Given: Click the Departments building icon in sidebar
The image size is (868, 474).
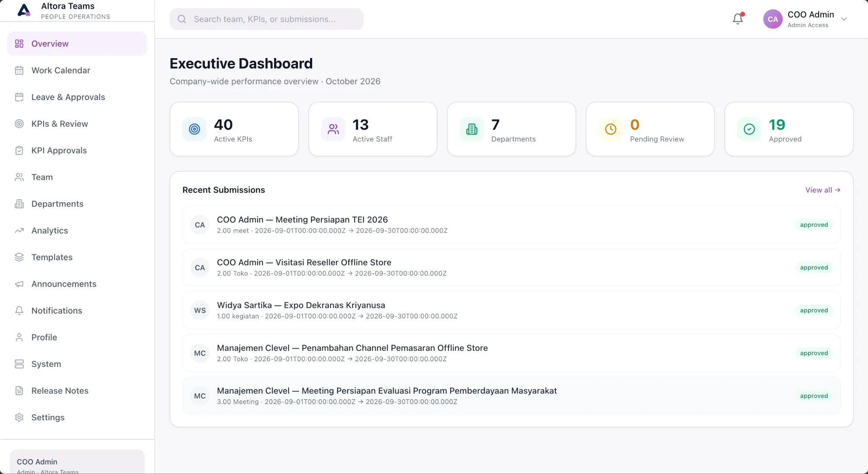Looking at the screenshot, I should pyautogui.click(x=19, y=204).
